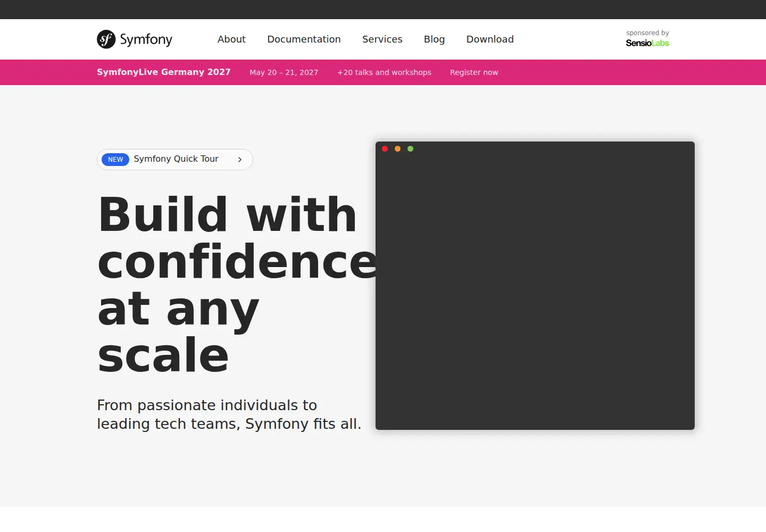Click inside the dark terminal panel

click(535, 286)
